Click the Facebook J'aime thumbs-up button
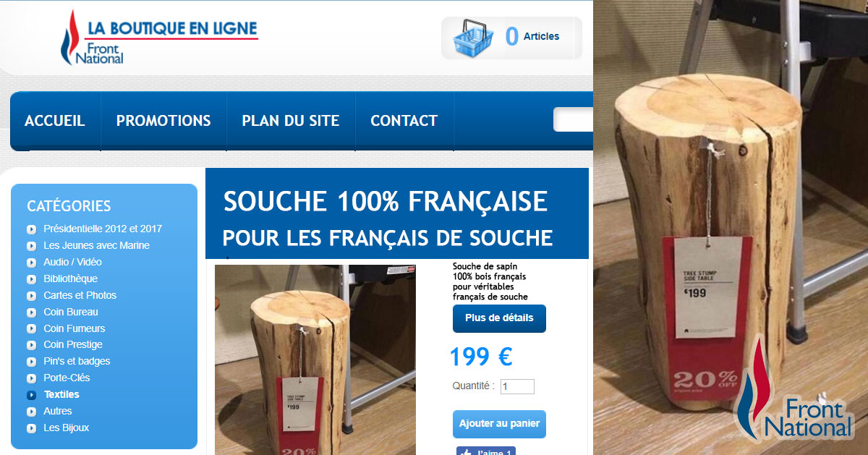The image size is (868, 455). [485, 451]
